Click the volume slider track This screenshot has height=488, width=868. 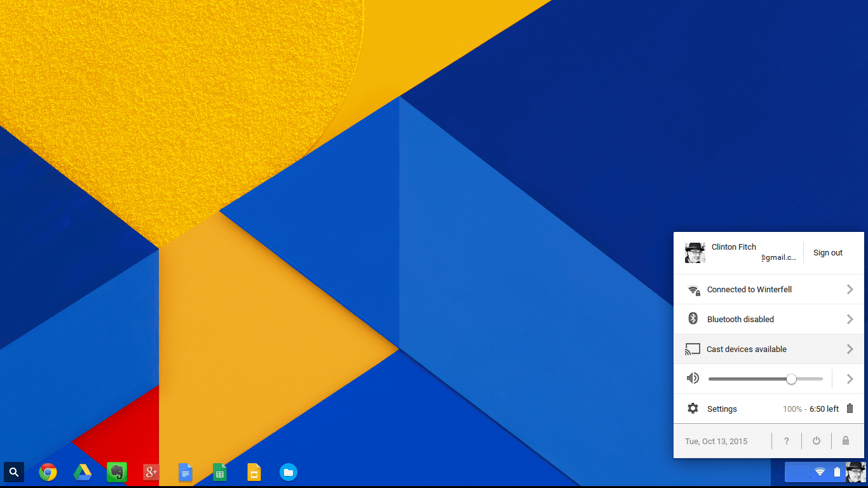click(750, 379)
